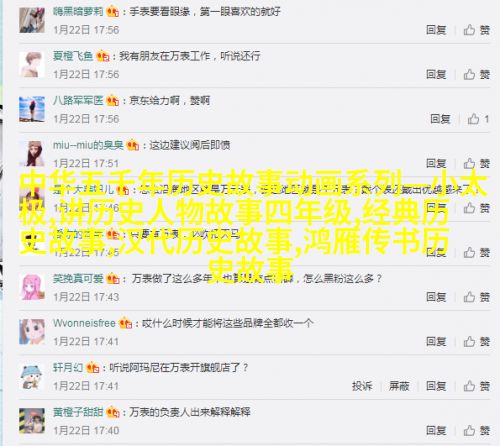Click thumbs-up on 八路军军医's comment
This screenshot has width=500, height=446.
pyautogui.click(x=478, y=119)
